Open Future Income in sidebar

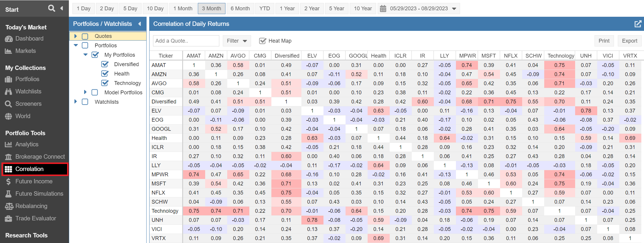coord(34,182)
